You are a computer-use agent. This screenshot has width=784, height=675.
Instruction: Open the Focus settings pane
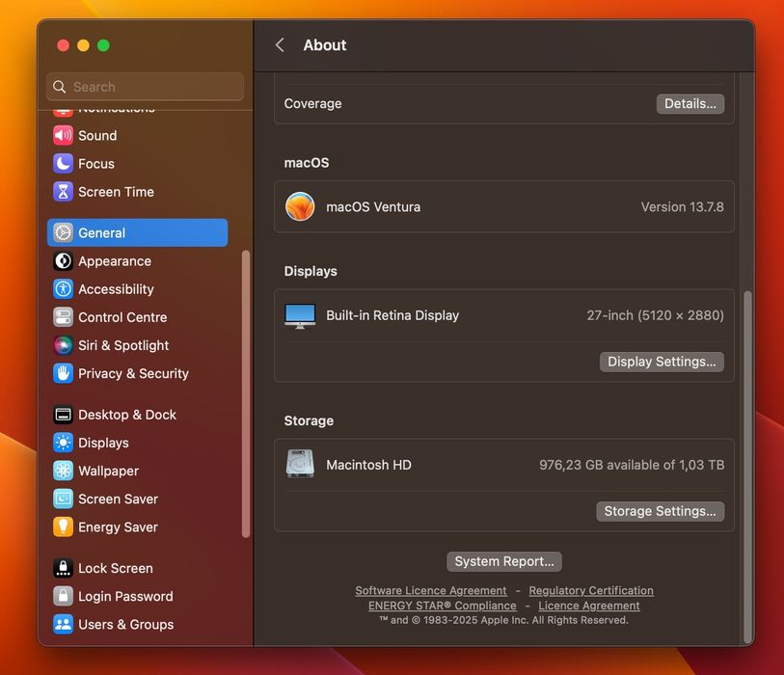click(138, 164)
